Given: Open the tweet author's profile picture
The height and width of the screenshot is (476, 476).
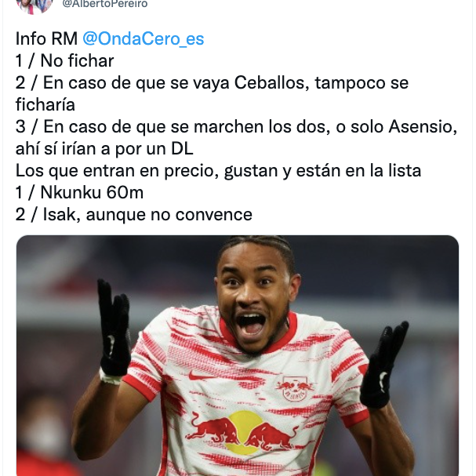Looking at the screenshot, I should (34, 6).
